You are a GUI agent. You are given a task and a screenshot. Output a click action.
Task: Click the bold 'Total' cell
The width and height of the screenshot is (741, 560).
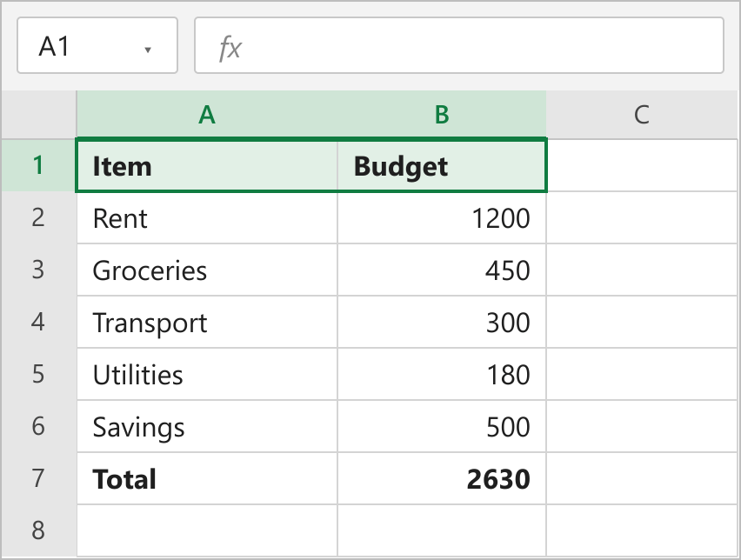(207, 478)
